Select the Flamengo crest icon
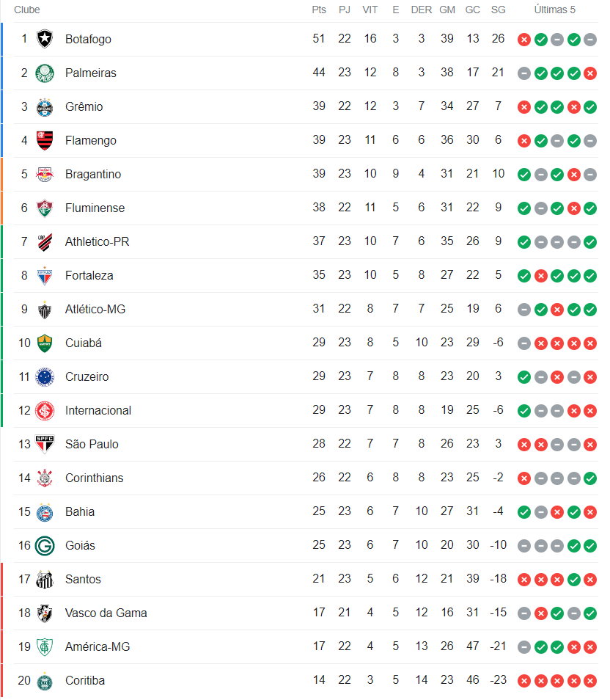The image size is (610, 700). [x=45, y=140]
